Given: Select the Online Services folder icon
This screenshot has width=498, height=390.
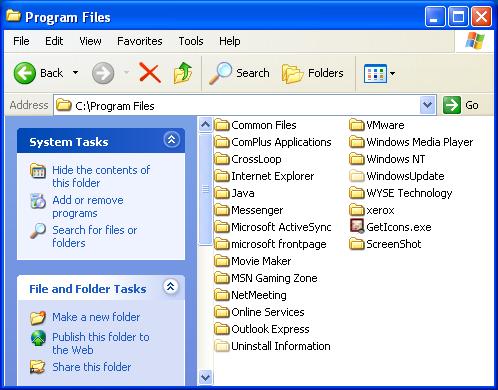Looking at the screenshot, I should click(x=222, y=312).
